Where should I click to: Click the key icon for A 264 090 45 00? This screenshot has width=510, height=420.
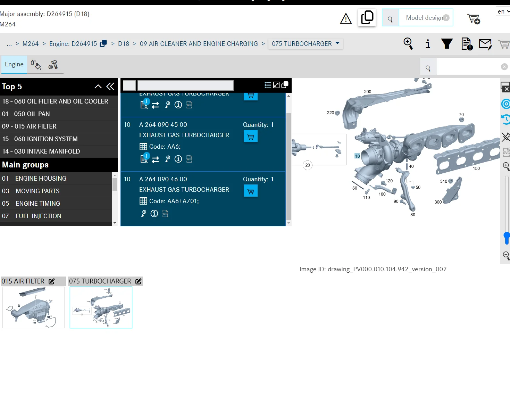(x=168, y=159)
